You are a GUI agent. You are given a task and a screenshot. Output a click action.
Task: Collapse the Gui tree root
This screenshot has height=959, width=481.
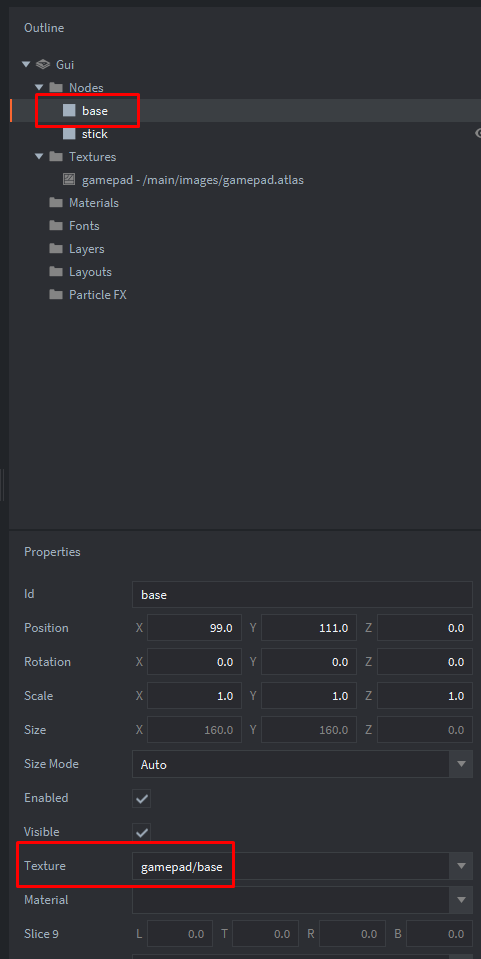click(26, 64)
